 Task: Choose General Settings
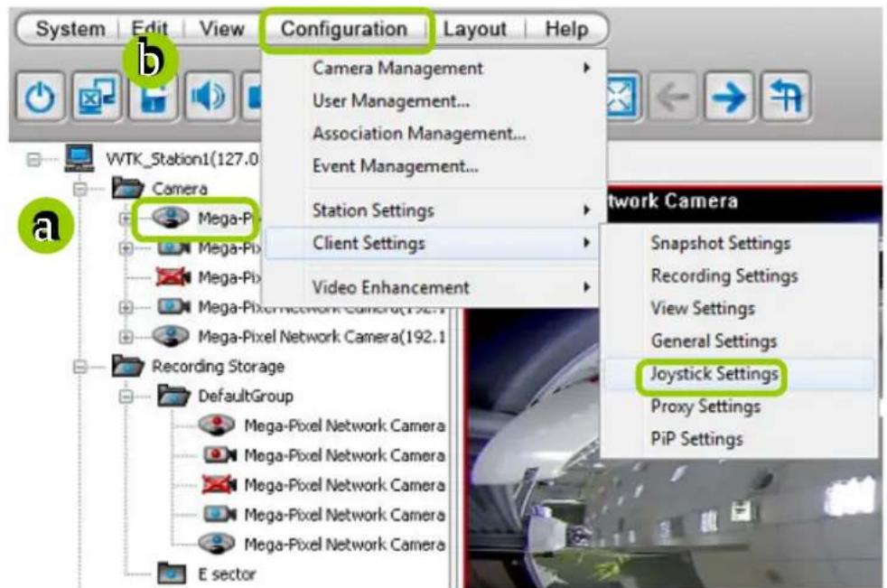pos(739,341)
